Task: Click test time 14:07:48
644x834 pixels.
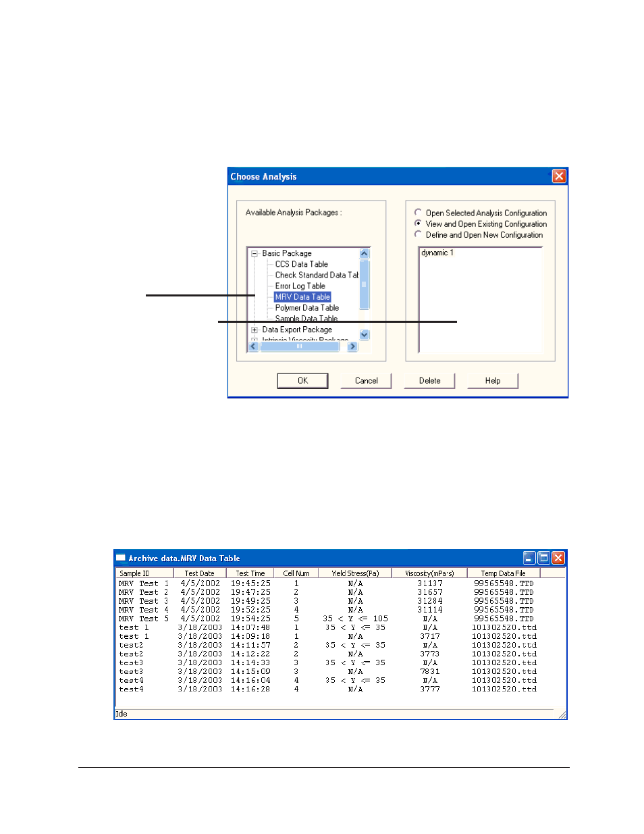Action: point(250,627)
